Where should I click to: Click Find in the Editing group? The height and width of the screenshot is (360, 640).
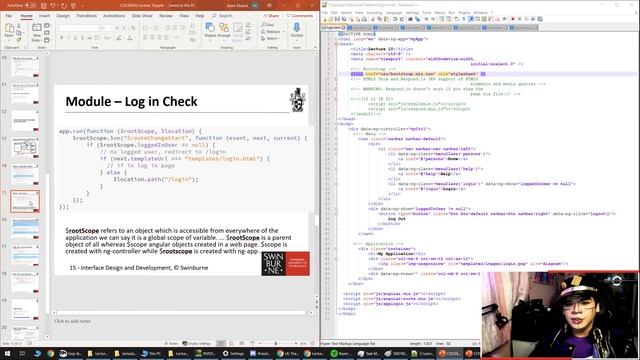[268, 24]
